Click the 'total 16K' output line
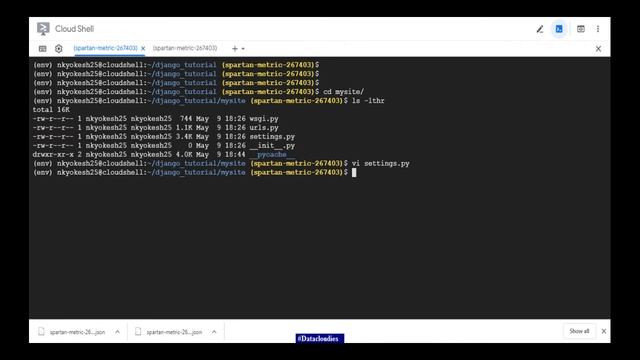This screenshot has width=640, height=360. point(51,110)
